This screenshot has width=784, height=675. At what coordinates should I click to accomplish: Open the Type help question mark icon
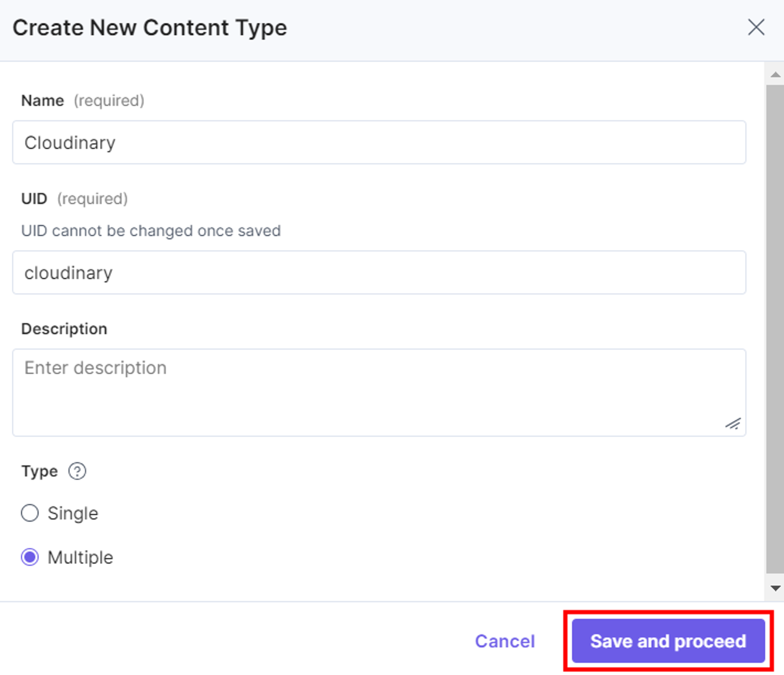tap(77, 471)
